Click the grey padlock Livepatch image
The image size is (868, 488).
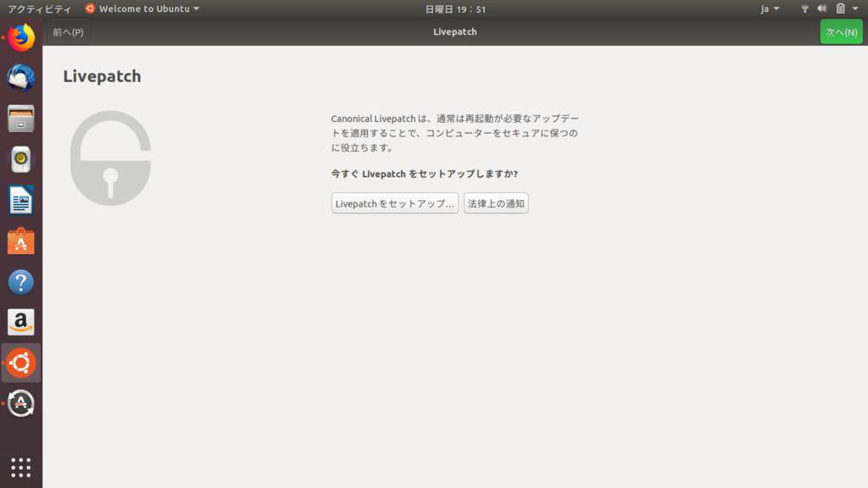111,158
